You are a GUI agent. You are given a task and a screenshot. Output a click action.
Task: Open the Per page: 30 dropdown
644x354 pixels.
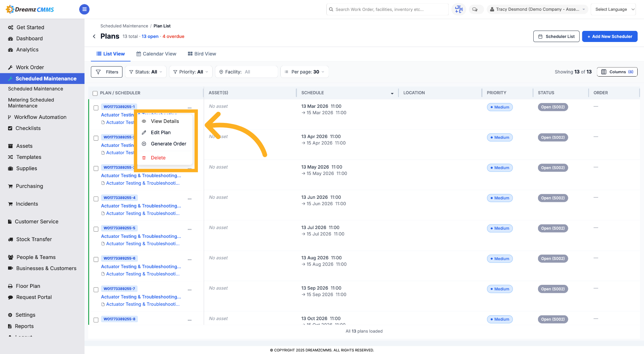point(305,72)
